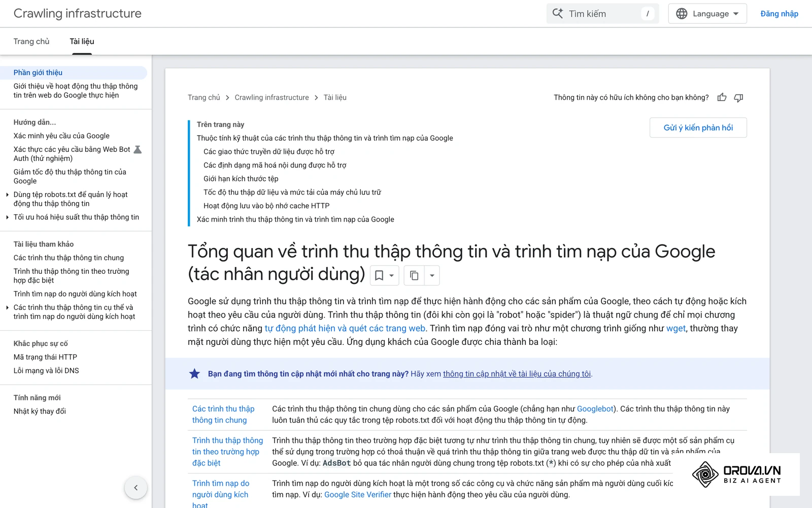812x508 pixels.
Task: Open 'Giới thiệu về hoạt động thu thập' sidebar item
Action: click(x=76, y=91)
